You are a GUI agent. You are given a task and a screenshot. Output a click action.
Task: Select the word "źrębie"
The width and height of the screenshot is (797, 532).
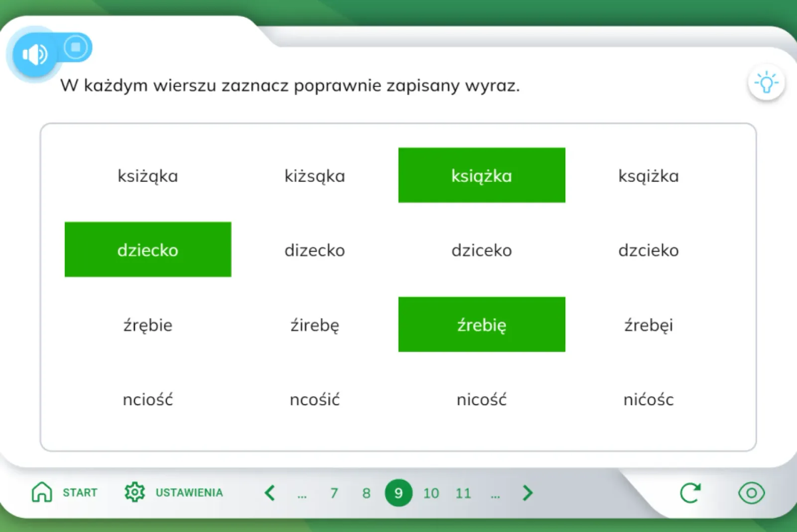pos(148,325)
